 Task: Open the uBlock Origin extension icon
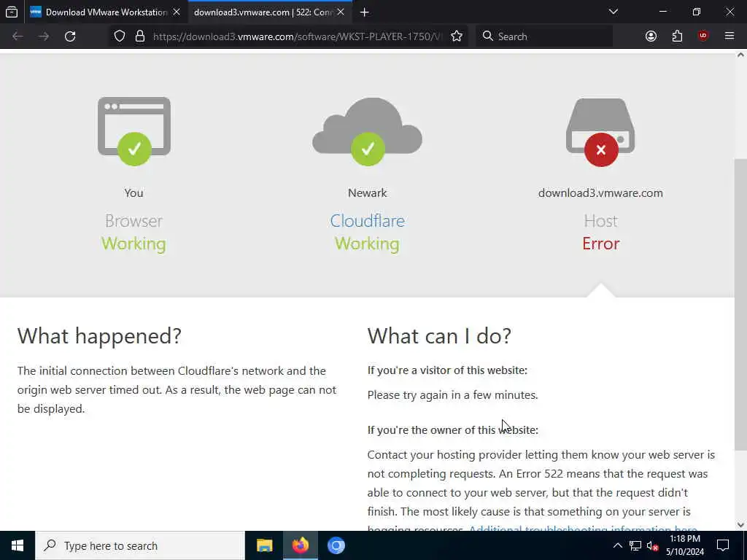(703, 36)
